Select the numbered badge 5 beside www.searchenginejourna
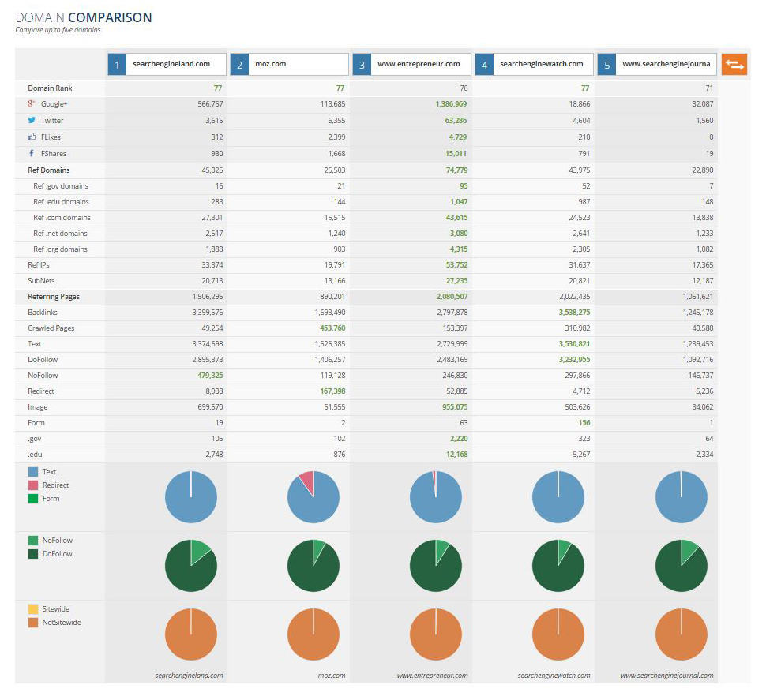766x700 pixels. 606,64
